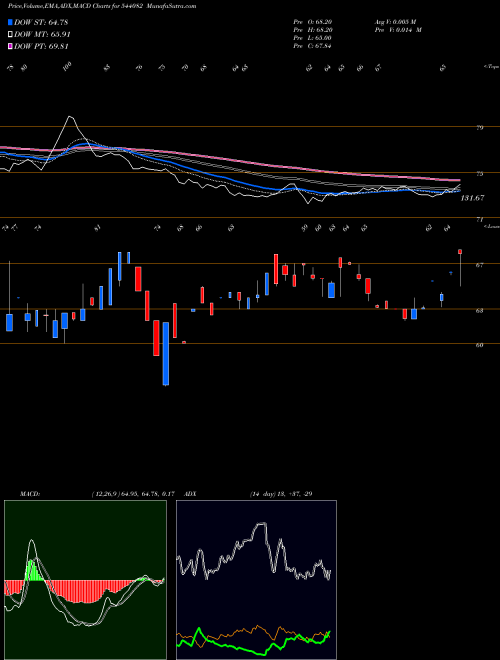Image resolution: width=500 pixels, height=660 pixels.
Task: Click the 'Pre C: 67.84' close value
Action: pos(312,46)
